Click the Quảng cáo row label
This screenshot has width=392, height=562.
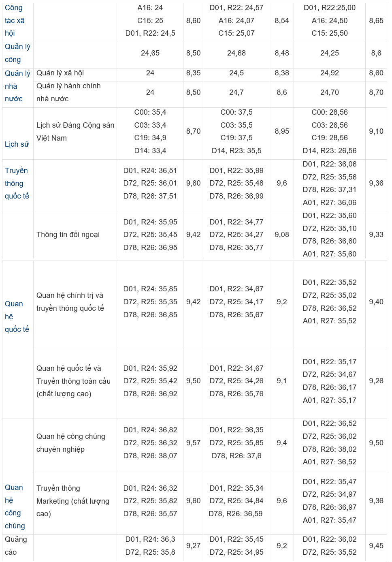(x=16, y=546)
